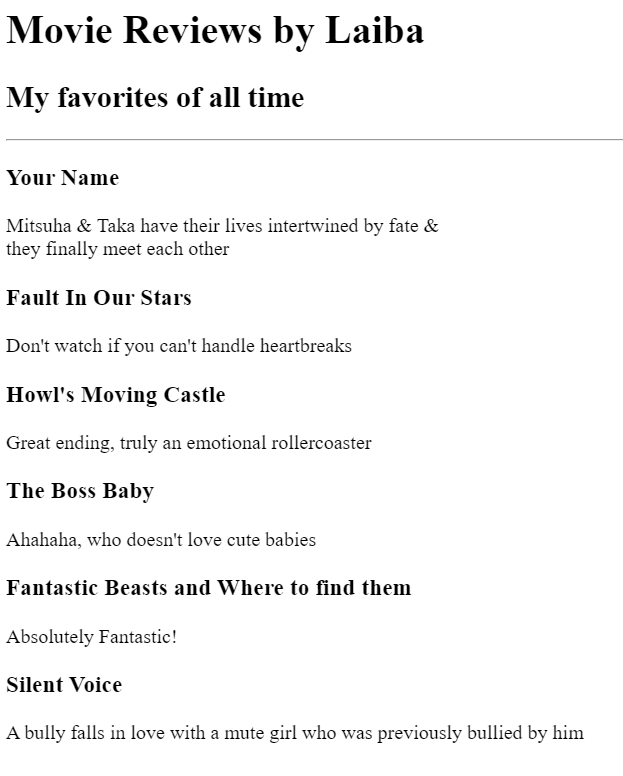The width and height of the screenshot is (623, 776).
Task: Click the "Your Name" movie title
Action: click(x=62, y=178)
